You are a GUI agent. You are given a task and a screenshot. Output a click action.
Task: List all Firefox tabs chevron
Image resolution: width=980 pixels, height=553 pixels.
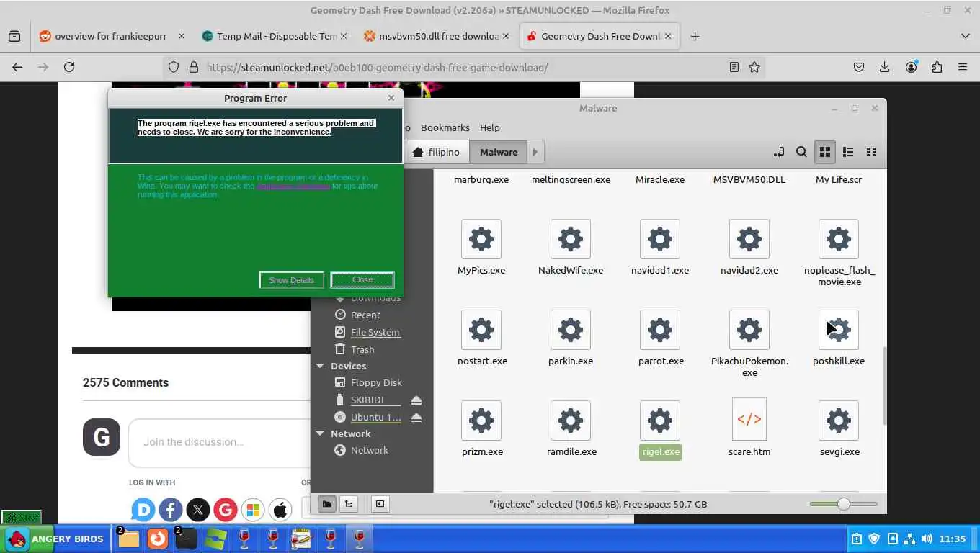click(x=966, y=36)
